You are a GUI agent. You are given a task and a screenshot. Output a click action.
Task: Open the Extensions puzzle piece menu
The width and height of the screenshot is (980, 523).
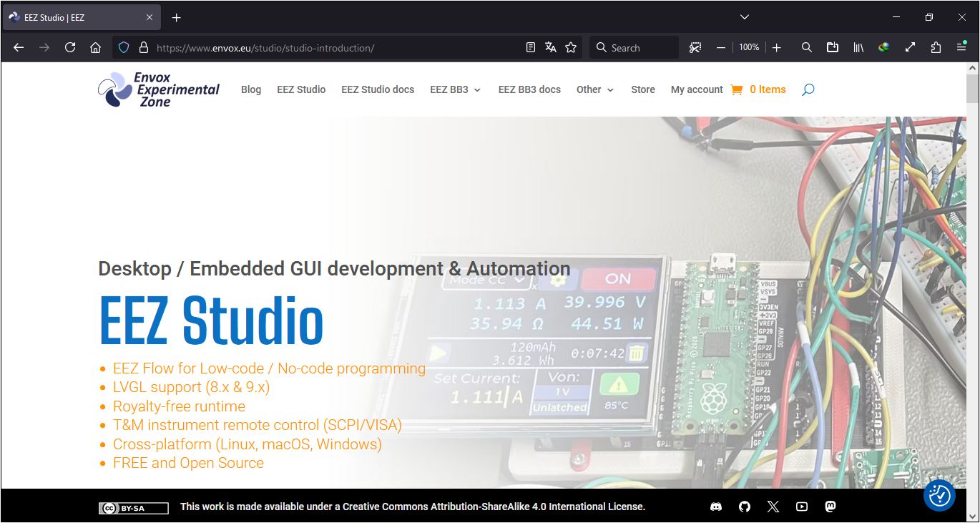point(936,48)
